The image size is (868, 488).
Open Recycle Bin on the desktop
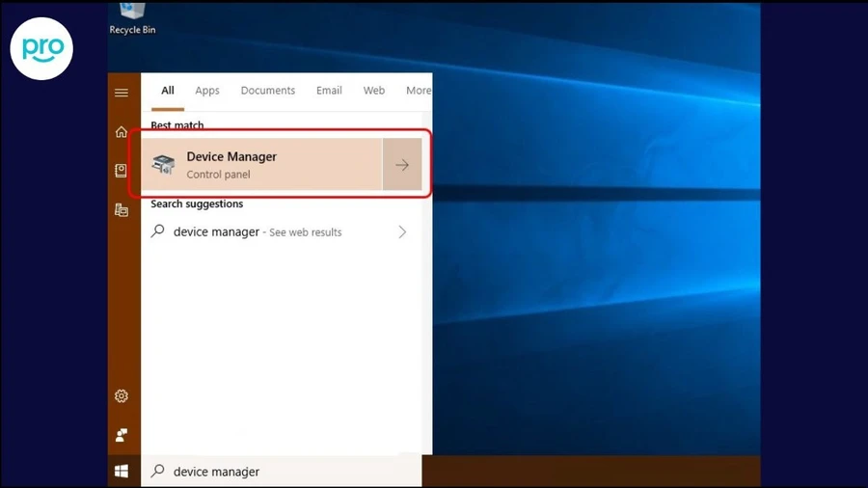[x=132, y=18]
